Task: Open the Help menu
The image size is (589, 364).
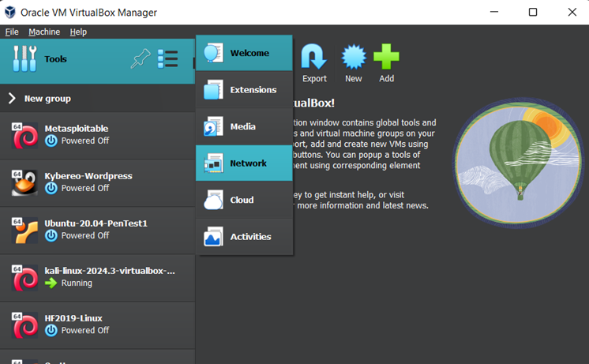Action: click(78, 32)
